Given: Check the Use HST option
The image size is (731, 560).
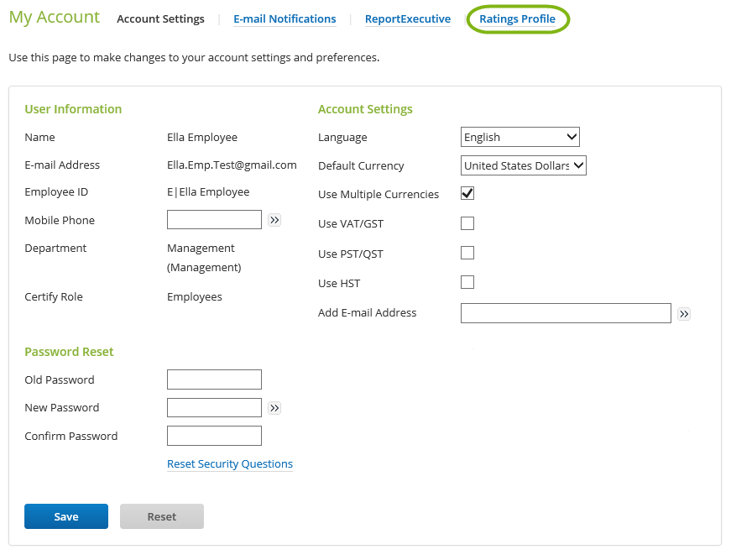Looking at the screenshot, I should (x=467, y=282).
